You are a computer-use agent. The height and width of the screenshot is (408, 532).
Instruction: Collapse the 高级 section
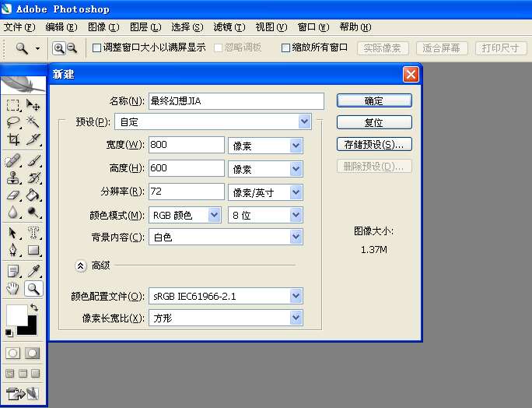(80, 266)
